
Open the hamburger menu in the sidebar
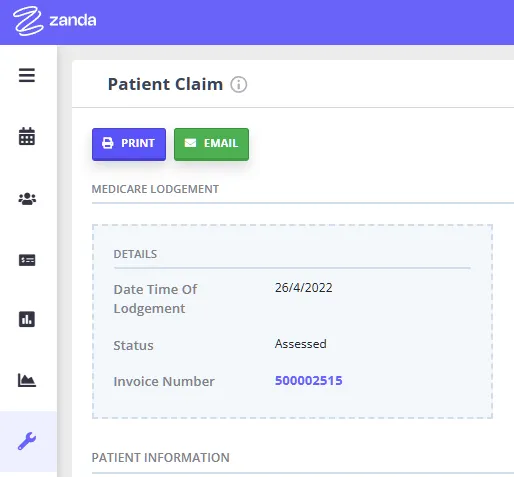coord(27,75)
